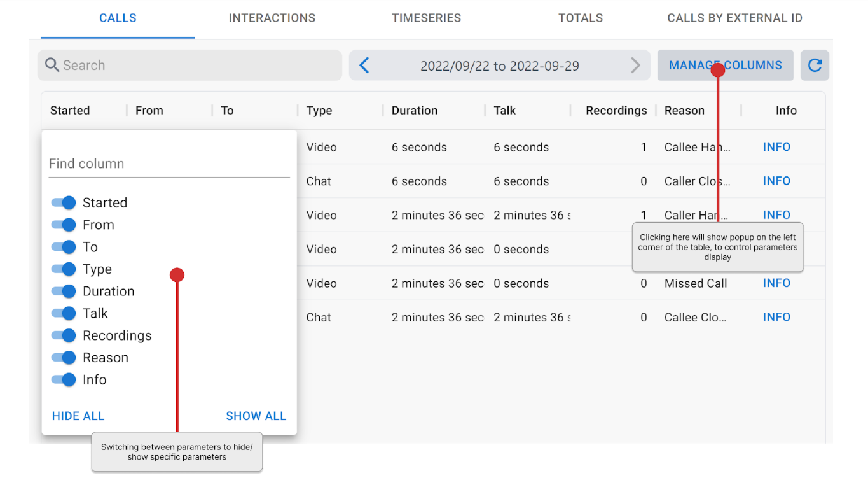The image size is (868, 492).
Task: Go to previous date range arrow
Action: click(364, 66)
